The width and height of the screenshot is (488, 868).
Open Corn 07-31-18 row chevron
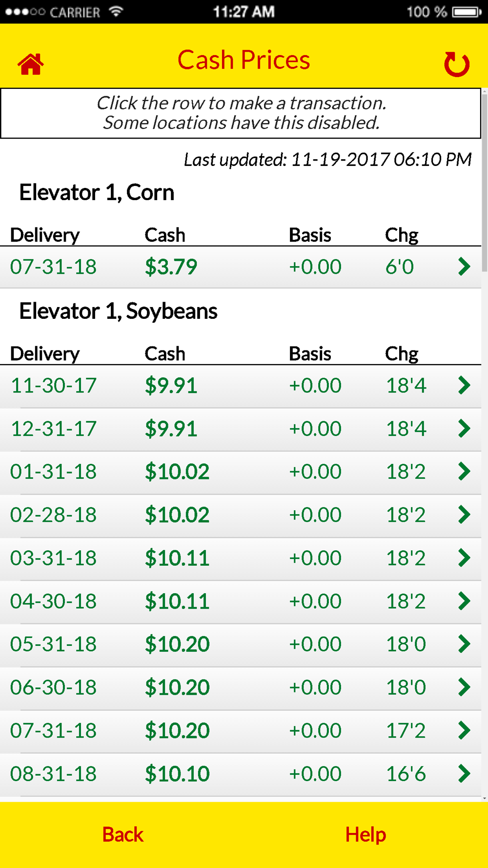[x=464, y=267]
